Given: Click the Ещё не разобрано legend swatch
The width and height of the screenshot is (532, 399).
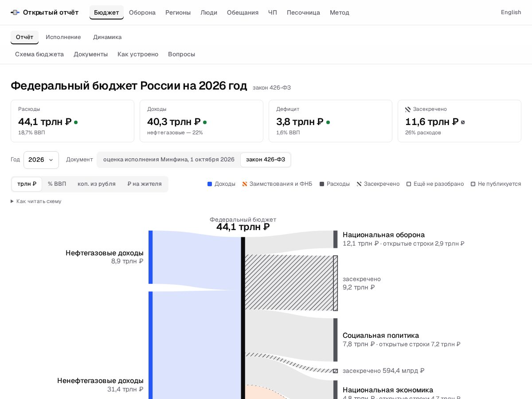Looking at the screenshot, I should [x=409, y=184].
